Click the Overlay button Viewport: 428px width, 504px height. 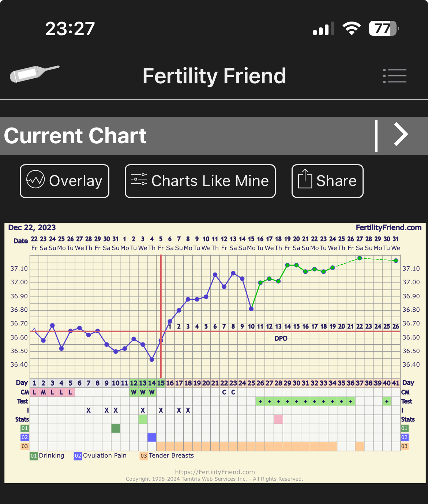(x=64, y=181)
